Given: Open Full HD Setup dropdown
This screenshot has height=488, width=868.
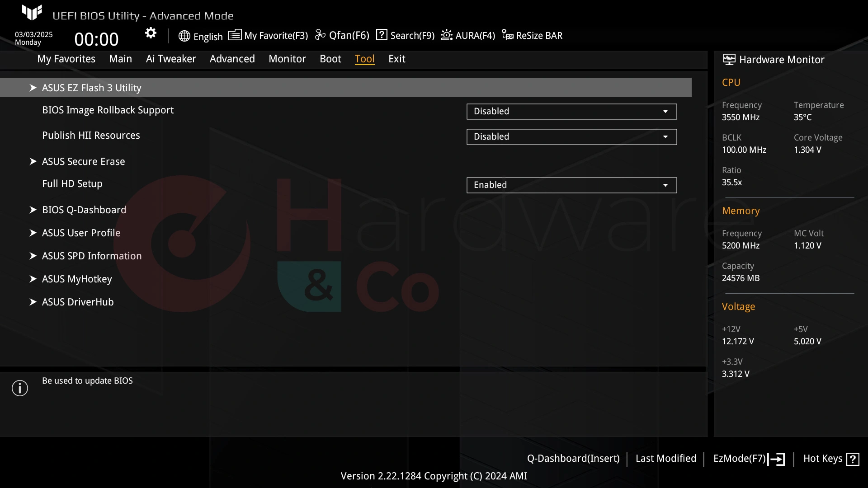Looking at the screenshot, I should [x=571, y=185].
